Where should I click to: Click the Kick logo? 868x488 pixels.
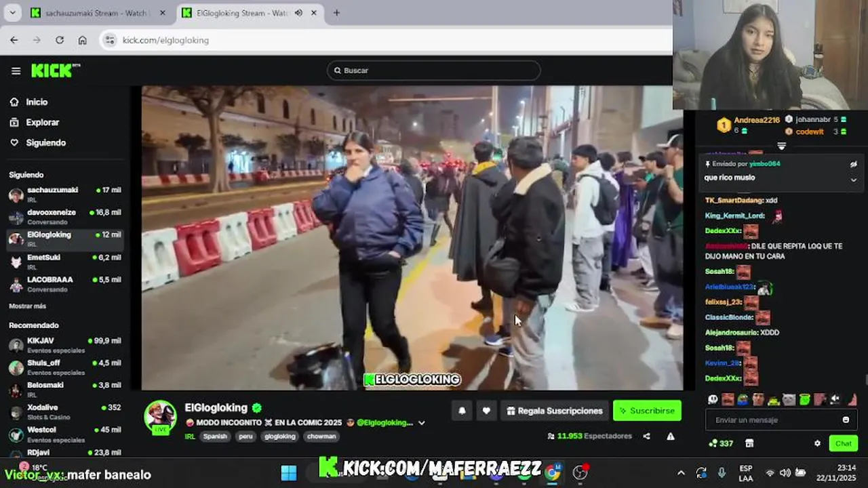[55, 70]
